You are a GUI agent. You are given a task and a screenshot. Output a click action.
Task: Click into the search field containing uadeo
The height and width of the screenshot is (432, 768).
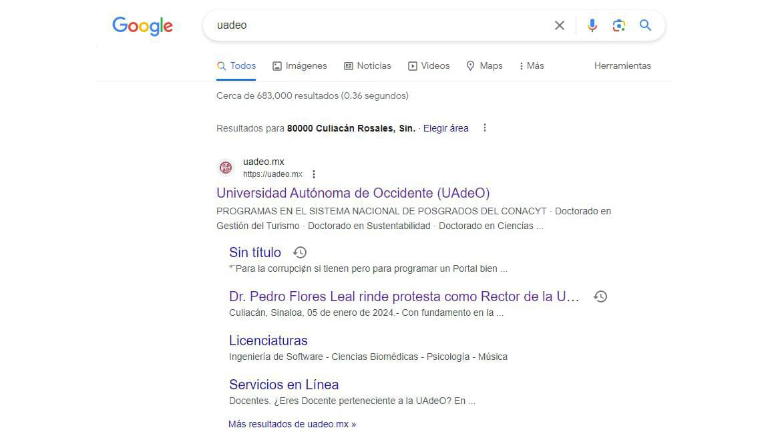380,26
